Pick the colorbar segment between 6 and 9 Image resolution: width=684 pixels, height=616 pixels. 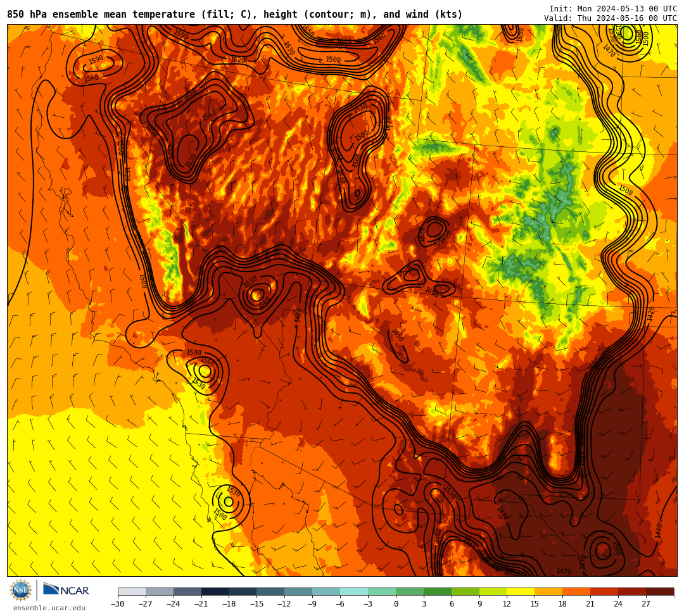(x=465, y=591)
